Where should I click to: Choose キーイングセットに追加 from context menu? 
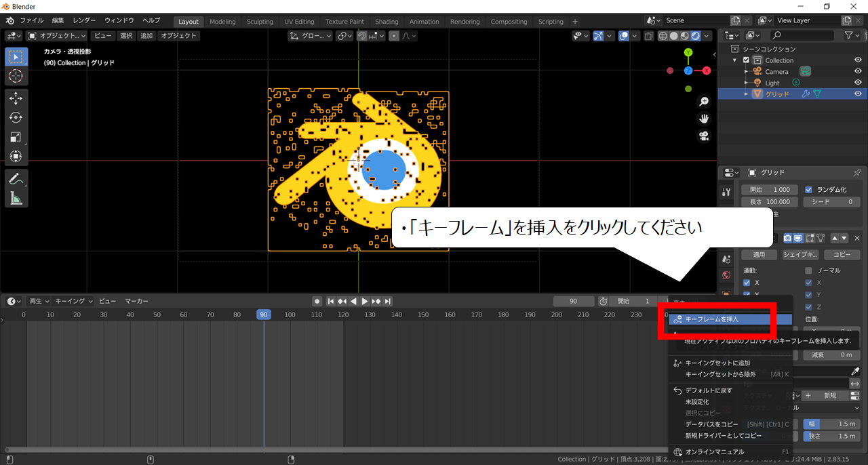point(730,363)
